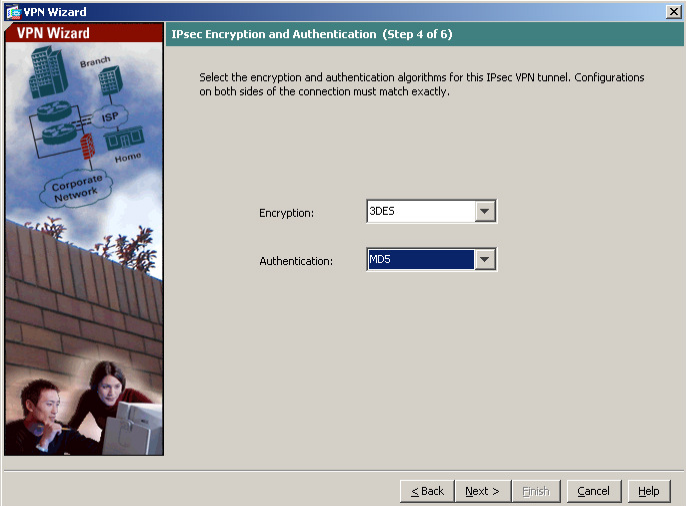
Task: Click the Encryption label
Action: click(287, 213)
